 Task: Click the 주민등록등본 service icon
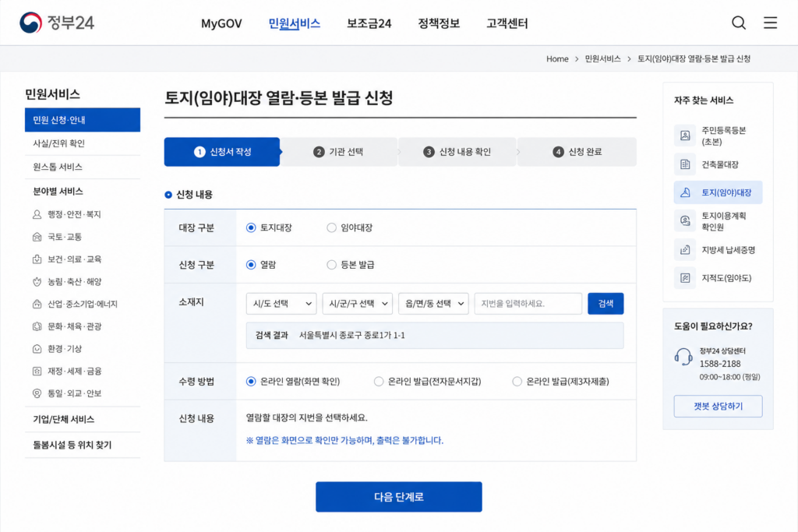(685, 136)
